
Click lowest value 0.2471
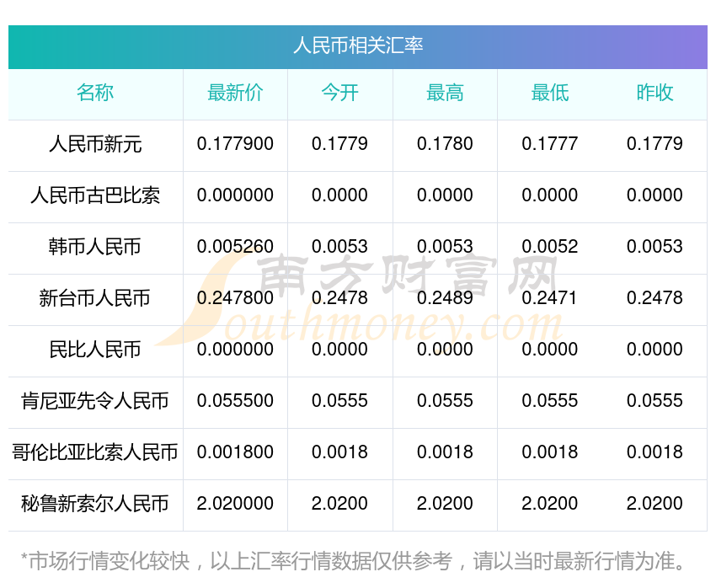(x=549, y=298)
